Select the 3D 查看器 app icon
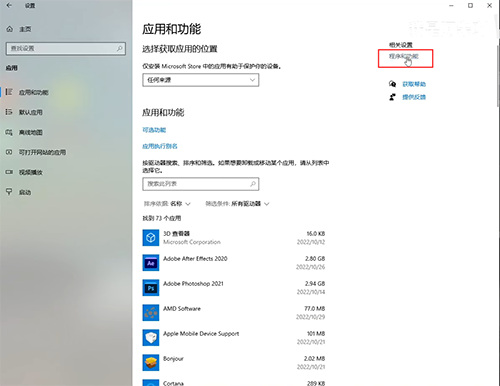 [151, 238]
